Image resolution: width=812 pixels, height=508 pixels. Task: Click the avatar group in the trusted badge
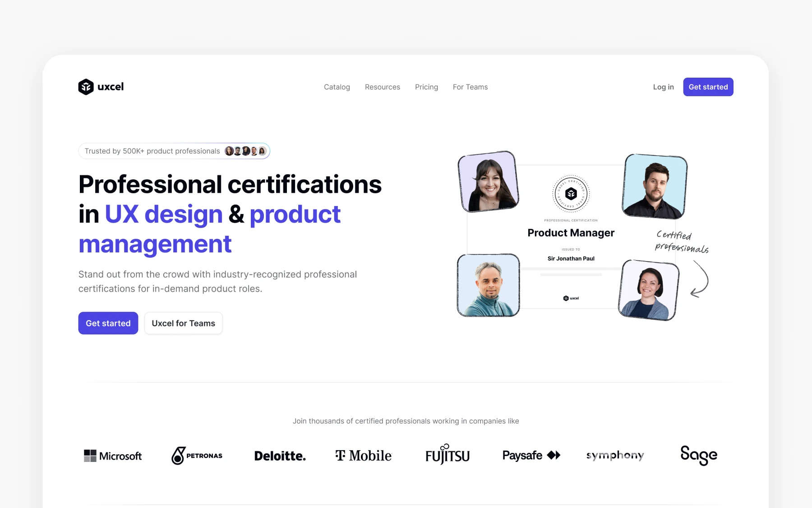(x=246, y=151)
